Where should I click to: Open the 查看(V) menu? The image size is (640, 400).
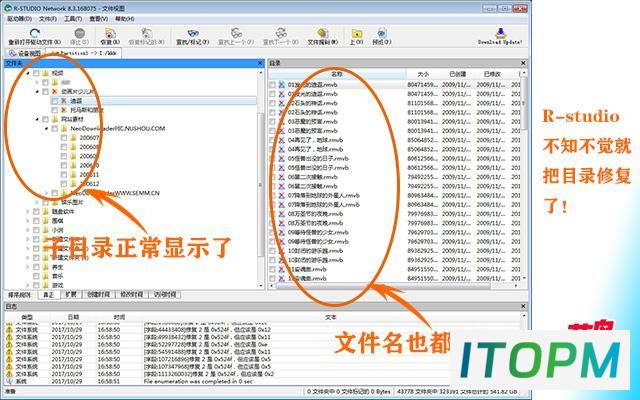[99, 19]
